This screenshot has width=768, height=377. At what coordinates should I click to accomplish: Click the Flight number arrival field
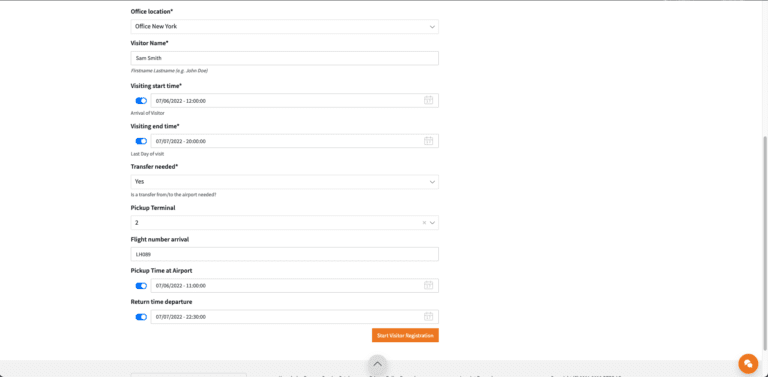(285, 254)
